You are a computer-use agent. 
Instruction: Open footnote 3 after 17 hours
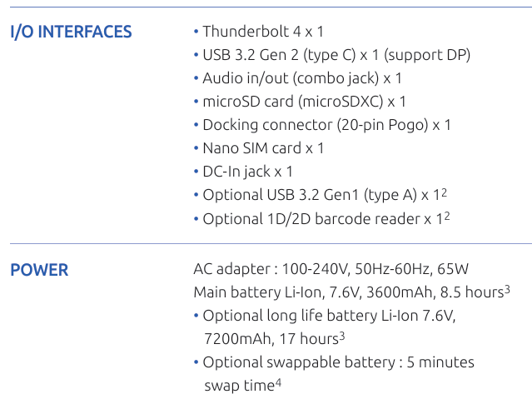[x=342, y=336]
